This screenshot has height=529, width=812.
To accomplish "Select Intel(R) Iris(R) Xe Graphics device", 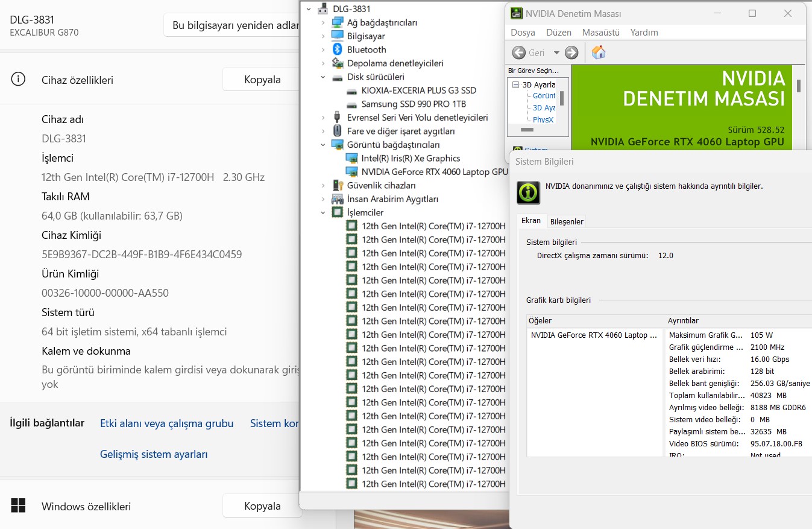I will 411,158.
